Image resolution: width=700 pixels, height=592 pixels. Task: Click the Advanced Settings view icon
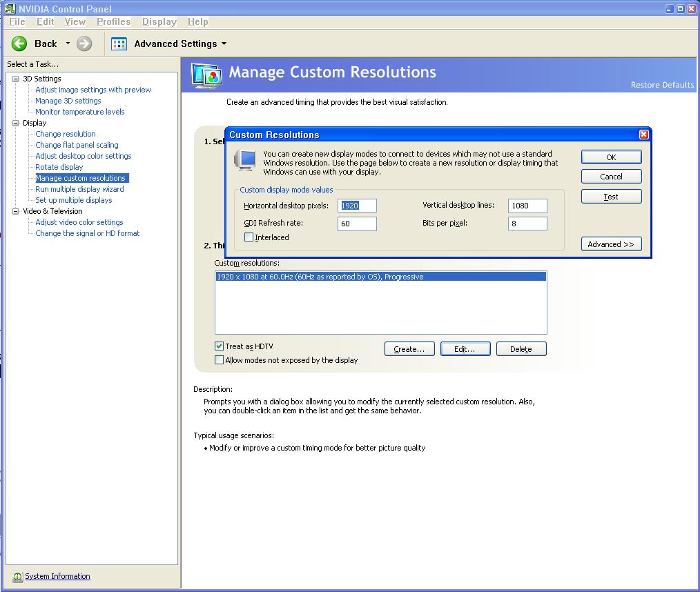coord(119,43)
